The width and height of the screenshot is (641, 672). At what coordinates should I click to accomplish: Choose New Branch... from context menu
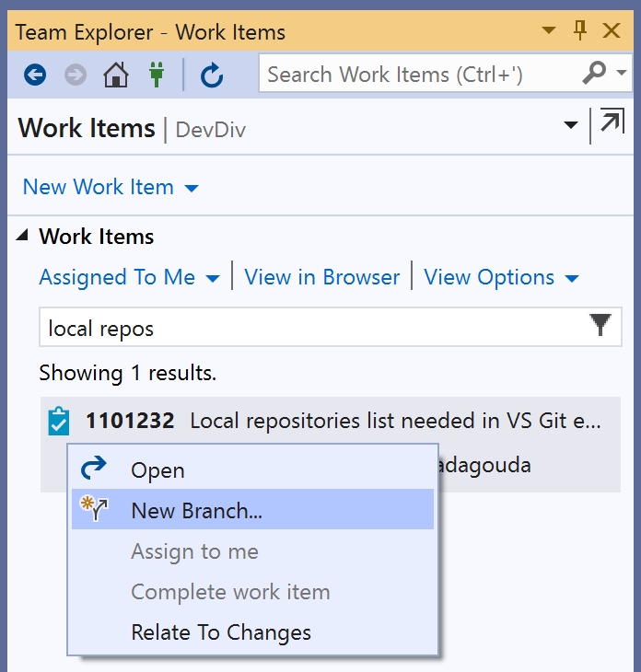click(252, 509)
